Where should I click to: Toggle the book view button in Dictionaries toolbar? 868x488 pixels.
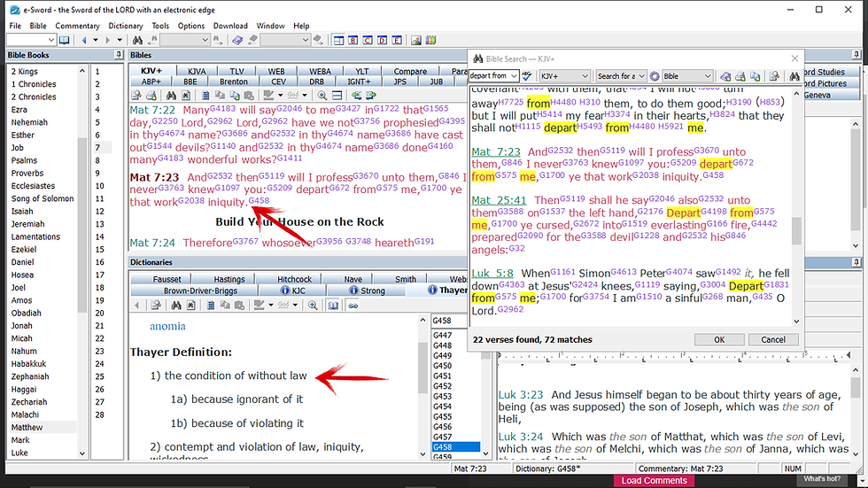click(x=333, y=305)
